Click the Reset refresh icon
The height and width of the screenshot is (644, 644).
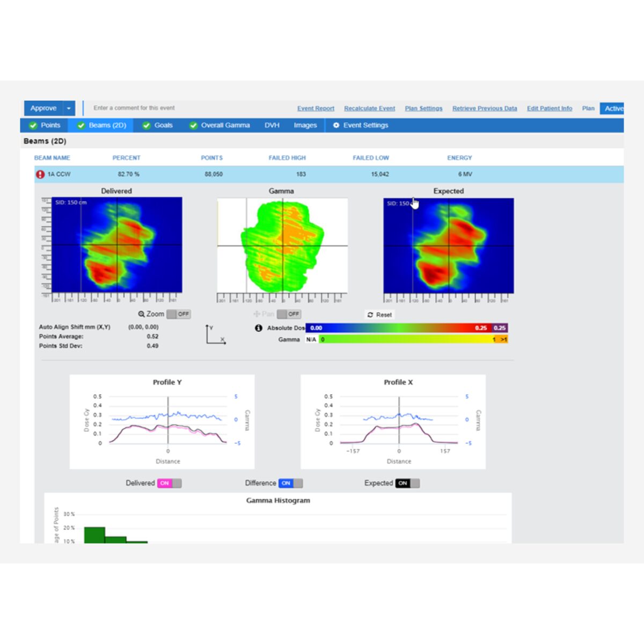pos(370,315)
